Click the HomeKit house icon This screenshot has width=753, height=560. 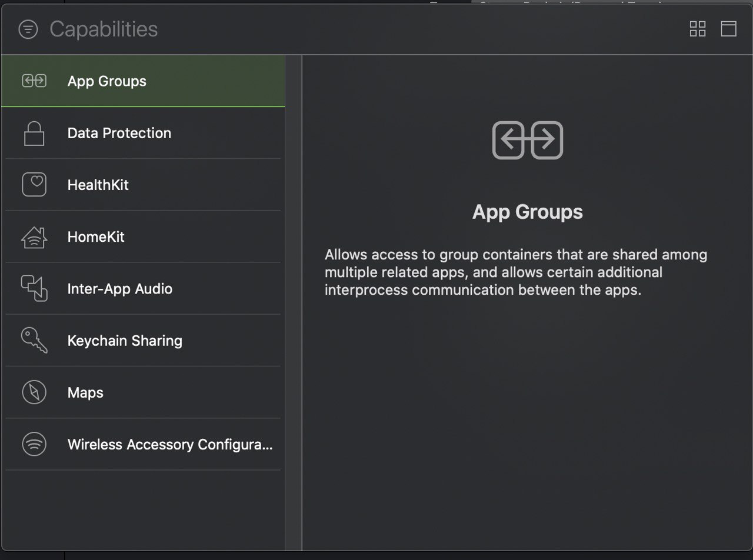coord(34,236)
